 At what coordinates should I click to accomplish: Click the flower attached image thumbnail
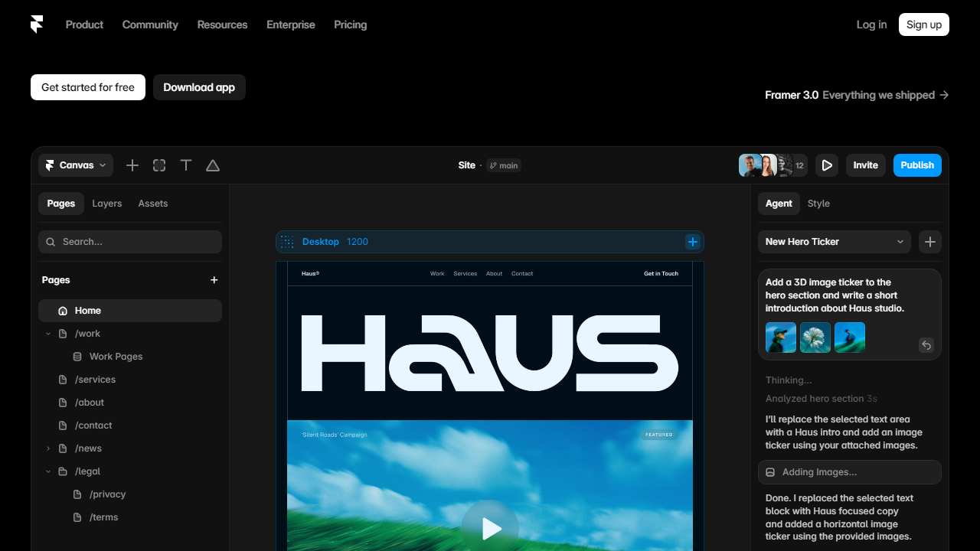point(815,337)
